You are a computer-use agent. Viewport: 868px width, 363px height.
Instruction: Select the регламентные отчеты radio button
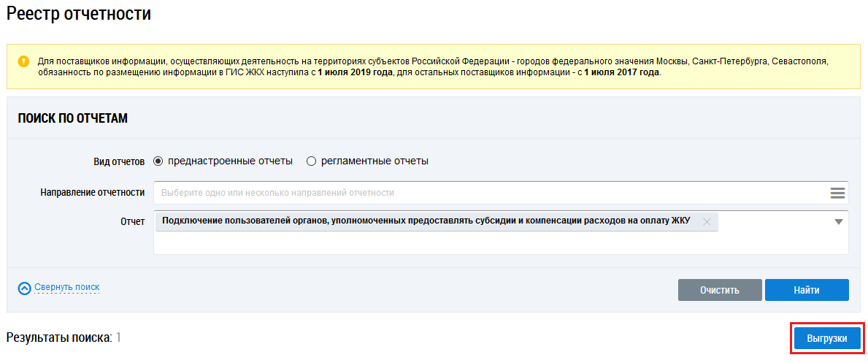pos(311,161)
